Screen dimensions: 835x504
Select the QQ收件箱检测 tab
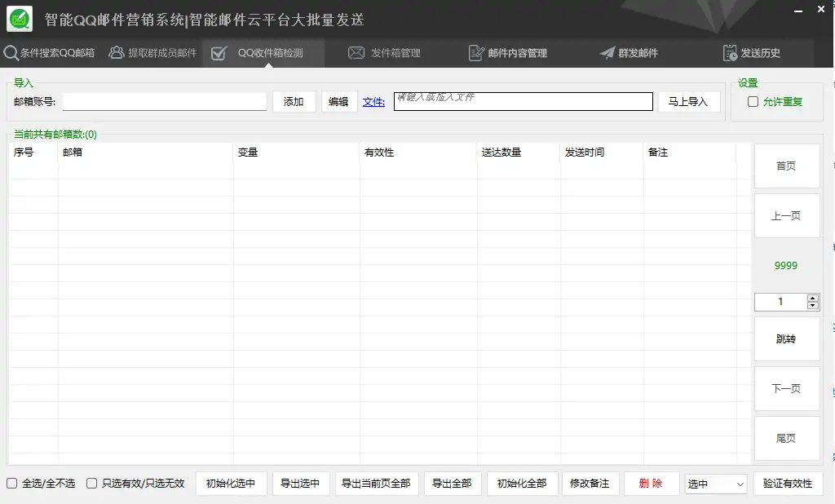[x=263, y=53]
